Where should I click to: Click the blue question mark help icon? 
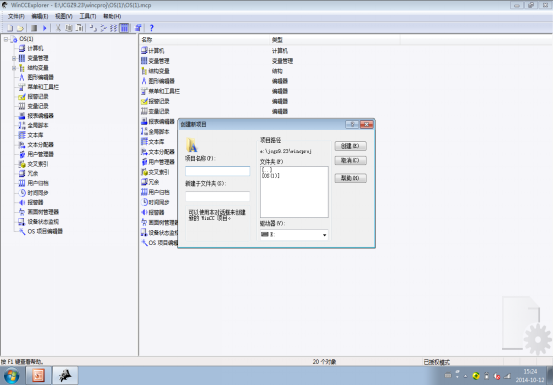[x=152, y=28]
